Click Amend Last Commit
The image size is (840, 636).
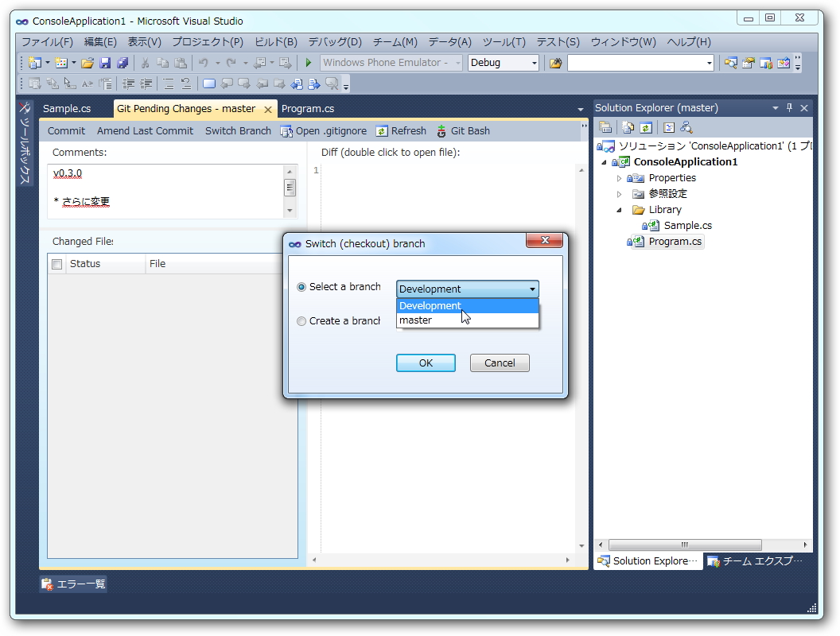(x=146, y=131)
